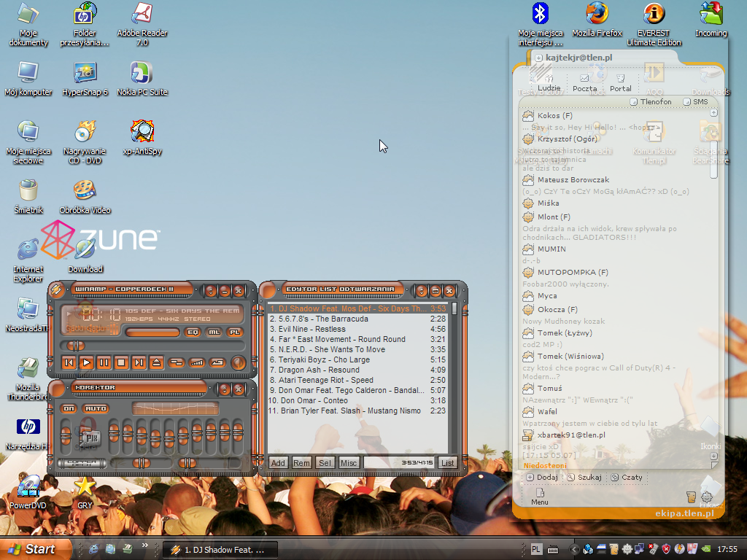747x560 pixels.
Task: Skip to previous track in Winamp
Action: (69, 363)
